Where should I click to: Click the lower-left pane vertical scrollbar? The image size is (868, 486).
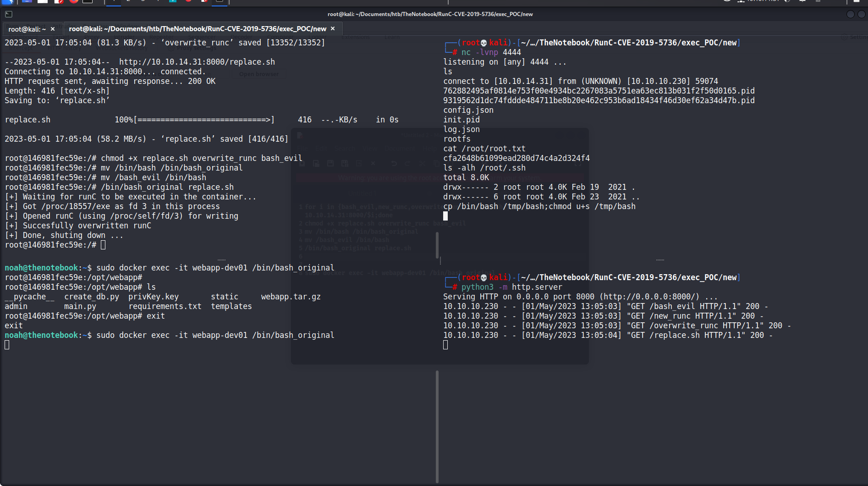(437, 426)
